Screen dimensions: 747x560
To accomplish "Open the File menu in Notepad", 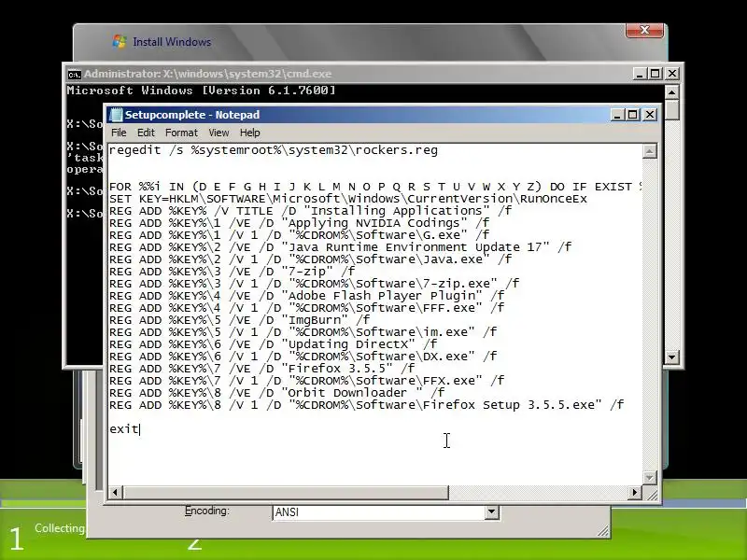I will 119,133.
